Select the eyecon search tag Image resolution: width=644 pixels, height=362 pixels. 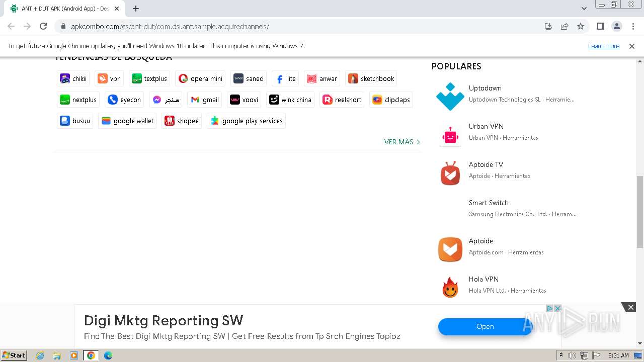pyautogui.click(x=124, y=100)
